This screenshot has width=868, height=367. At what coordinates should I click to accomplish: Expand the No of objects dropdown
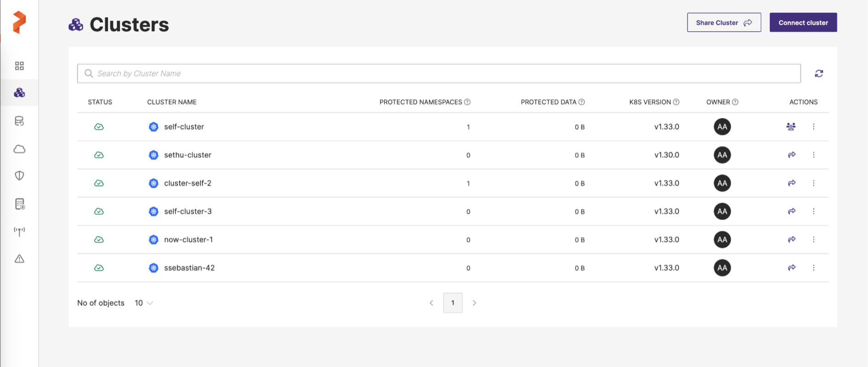[x=143, y=303]
